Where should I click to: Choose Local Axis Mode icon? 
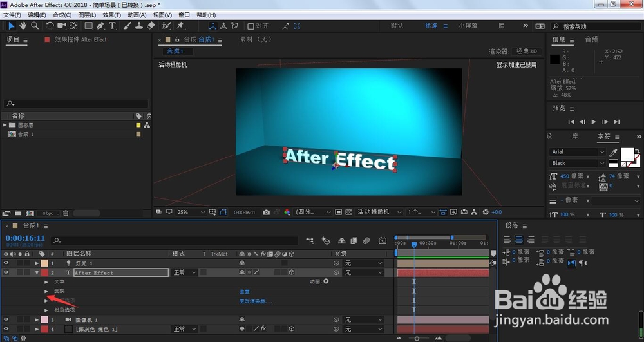pyautogui.click(x=213, y=26)
